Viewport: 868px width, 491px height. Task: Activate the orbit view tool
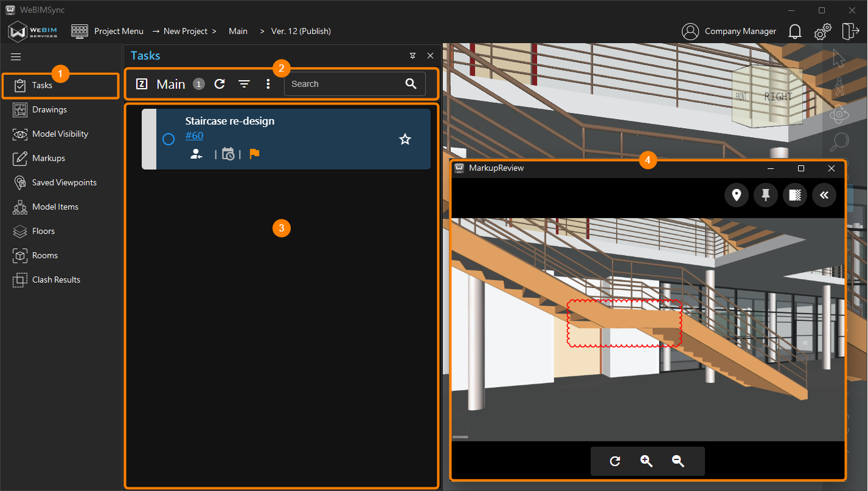point(839,114)
